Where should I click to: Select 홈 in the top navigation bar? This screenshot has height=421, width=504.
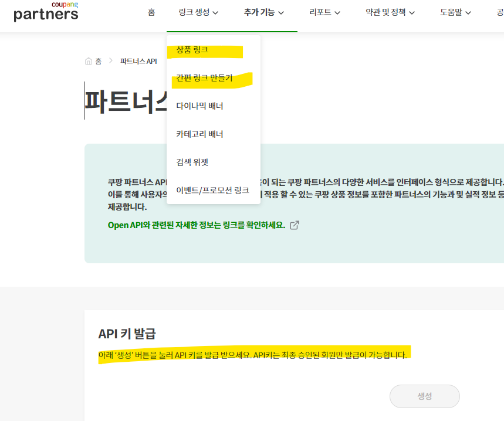coord(151,12)
